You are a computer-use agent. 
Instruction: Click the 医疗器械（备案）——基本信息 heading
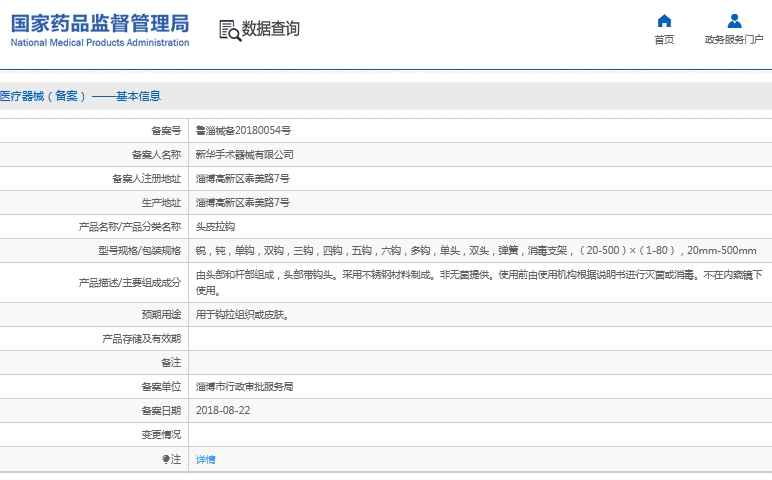pos(80,96)
